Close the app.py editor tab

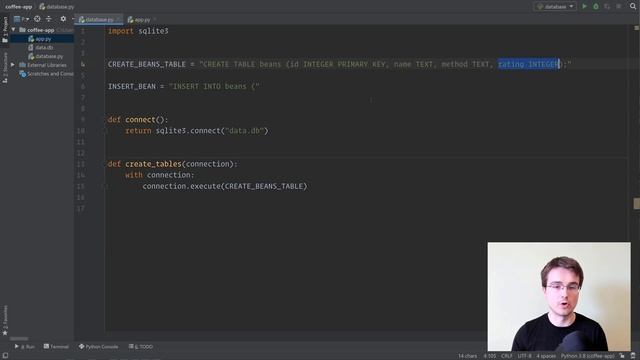tap(155, 20)
